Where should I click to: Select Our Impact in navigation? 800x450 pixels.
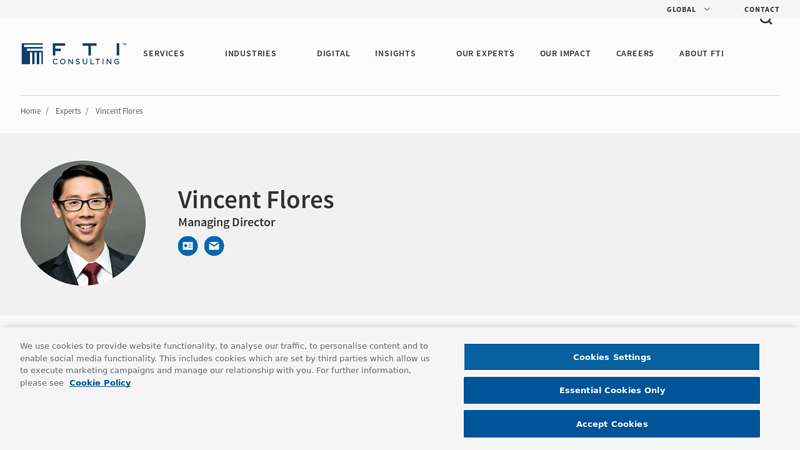(565, 53)
